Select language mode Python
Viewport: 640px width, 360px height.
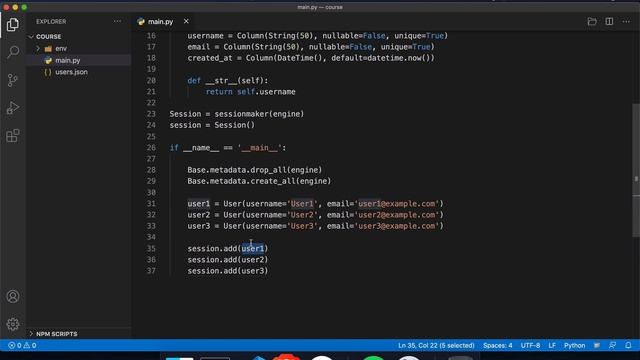[x=574, y=345]
